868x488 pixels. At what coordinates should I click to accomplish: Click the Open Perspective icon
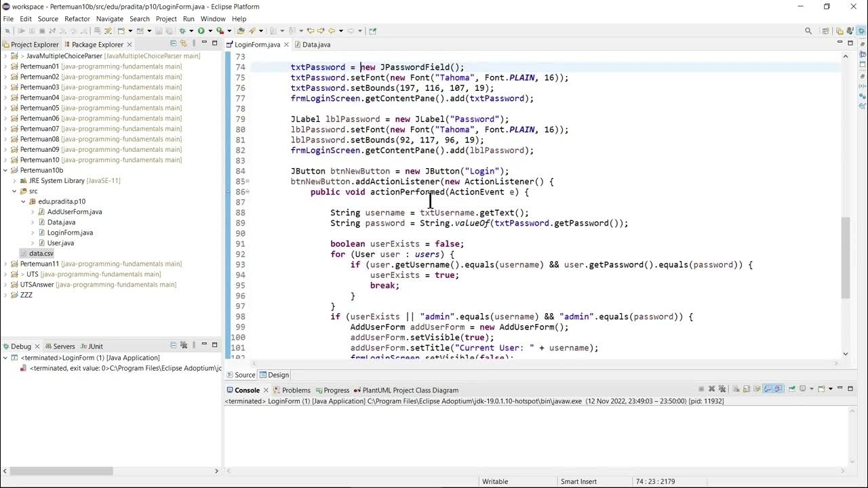pyautogui.click(x=826, y=30)
